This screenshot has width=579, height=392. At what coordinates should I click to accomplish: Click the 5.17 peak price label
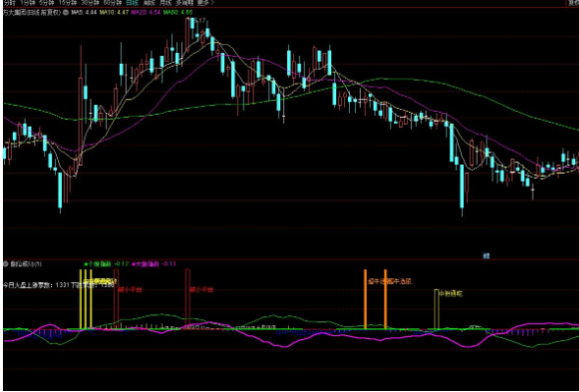click(200, 21)
